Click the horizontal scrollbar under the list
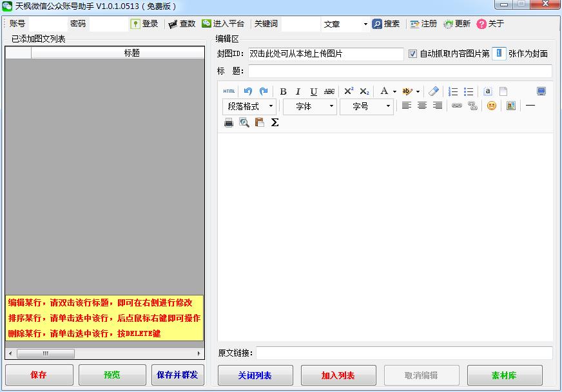 click(104, 353)
